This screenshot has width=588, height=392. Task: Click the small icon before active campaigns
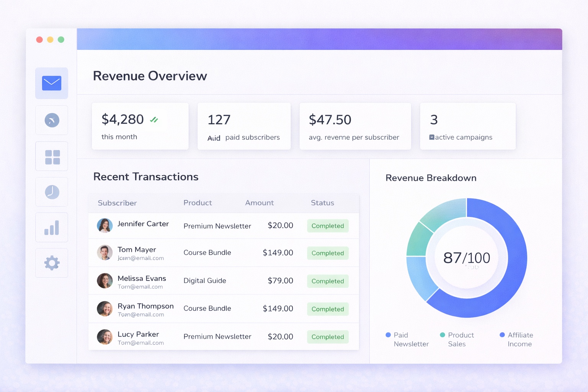tap(432, 137)
